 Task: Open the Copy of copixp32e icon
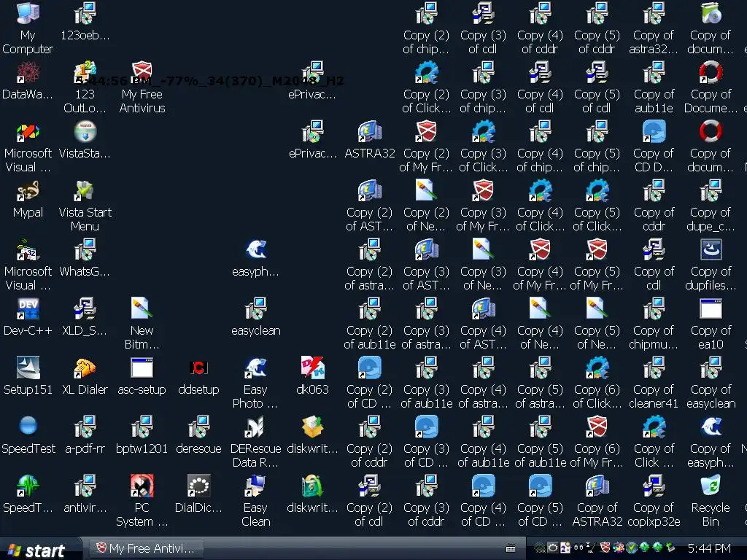(x=654, y=486)
